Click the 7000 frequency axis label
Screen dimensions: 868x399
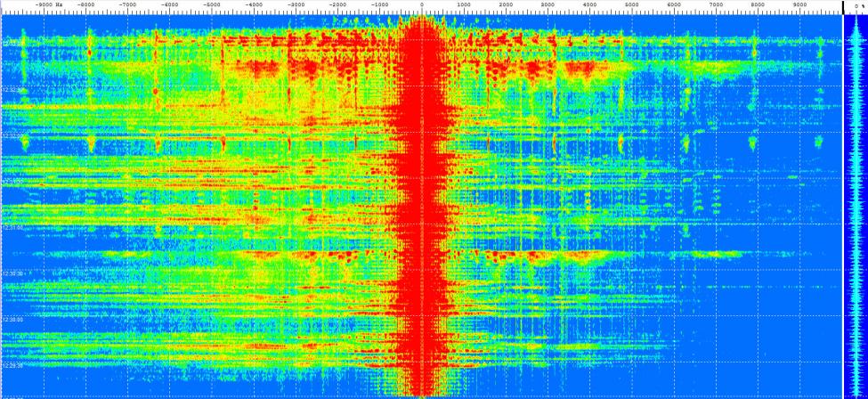[x=716, y=4]
